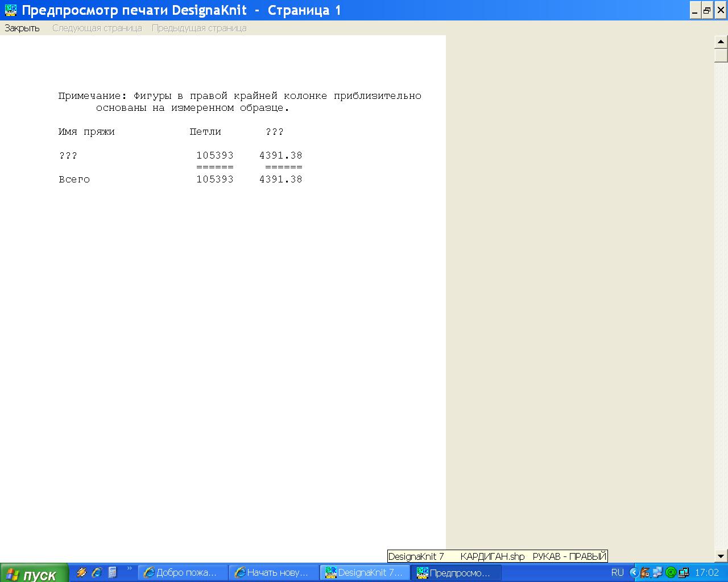Minimize the print preview window

point(695,10)
